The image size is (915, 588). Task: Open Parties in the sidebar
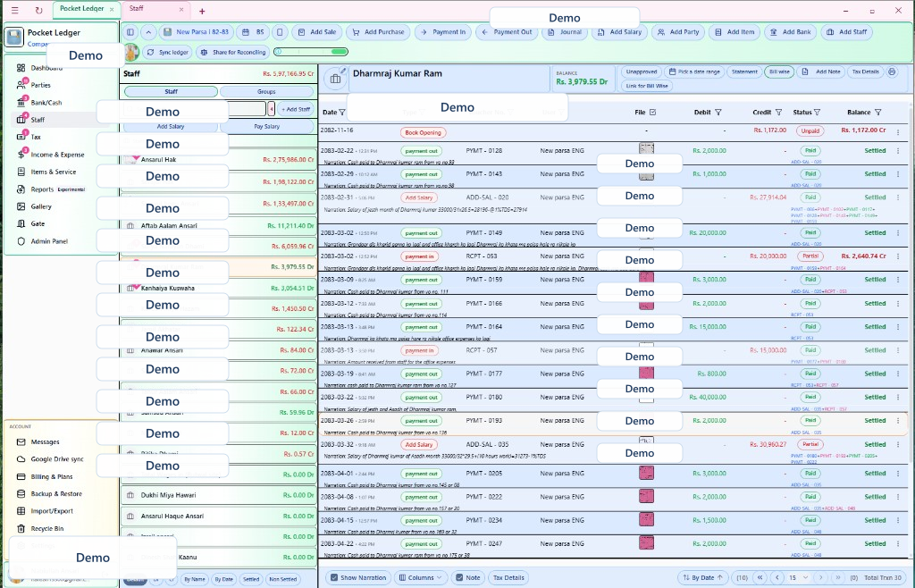[x=40, y=85]
